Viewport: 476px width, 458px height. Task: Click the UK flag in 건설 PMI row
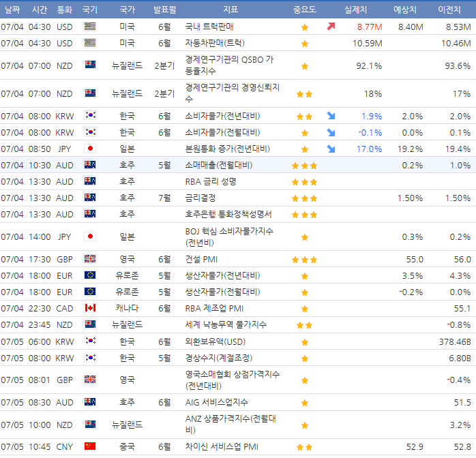pyautogui.click(x=90, y=259)
